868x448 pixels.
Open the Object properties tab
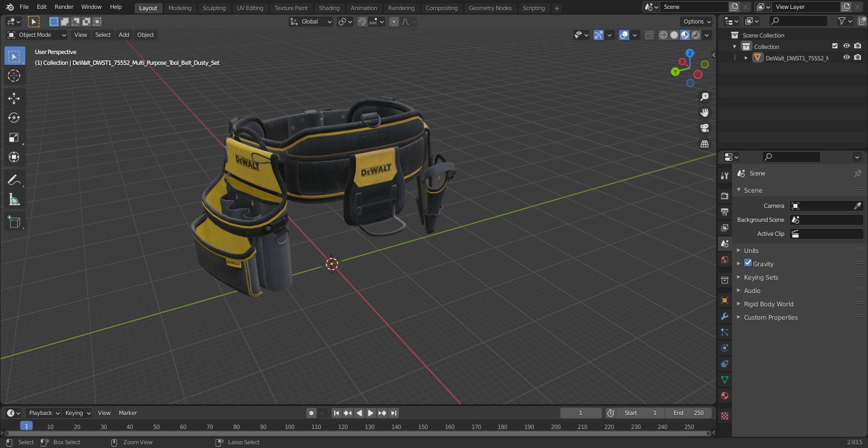click(x=724, y=300)
